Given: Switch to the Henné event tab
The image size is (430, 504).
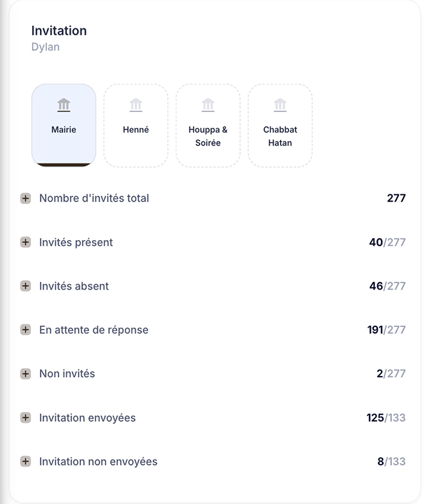Looking at the screenshot, I should pos(136,126).
